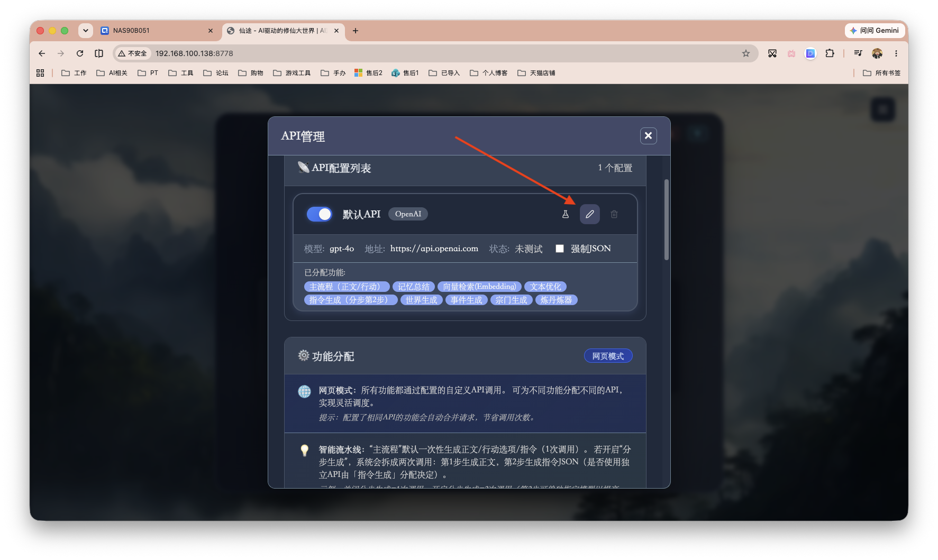Click the 向量检索(Embedding) function tag
This screenshot has height=560, width=938.
tap(479, 287)
